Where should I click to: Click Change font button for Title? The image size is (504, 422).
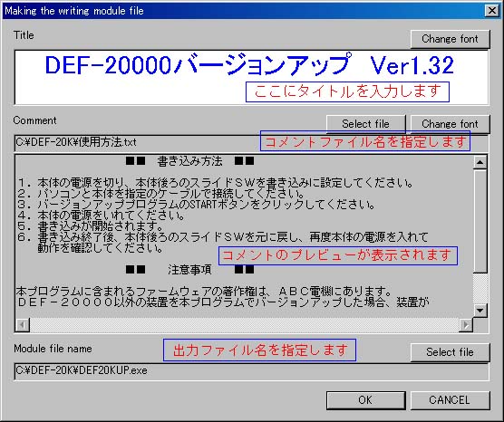pos(450,39)
